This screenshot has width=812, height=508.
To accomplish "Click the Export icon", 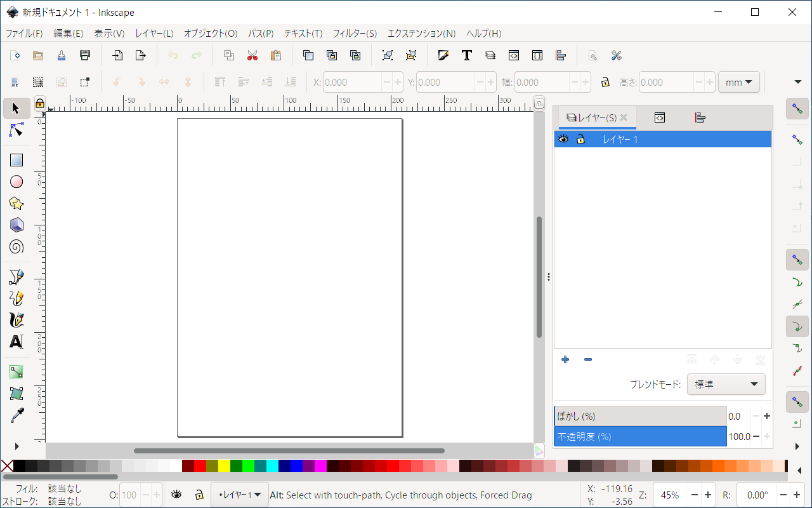I will click(141, 56).
